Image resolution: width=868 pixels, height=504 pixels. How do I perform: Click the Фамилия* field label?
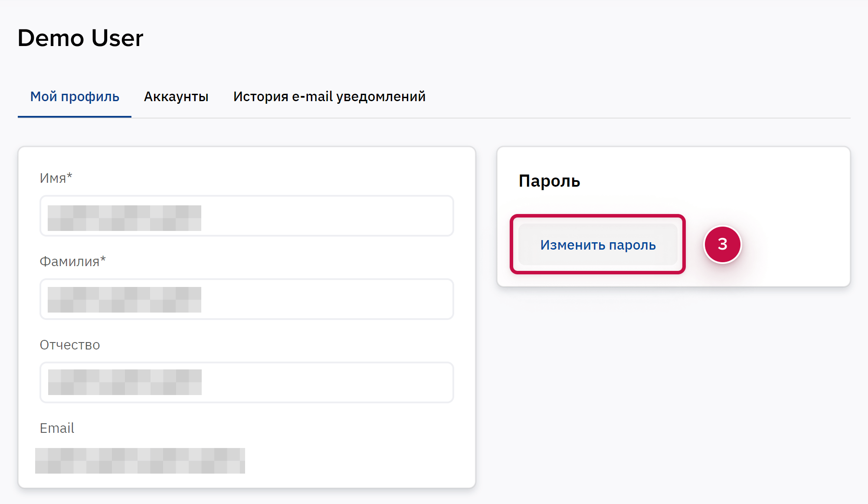[72, 261]
